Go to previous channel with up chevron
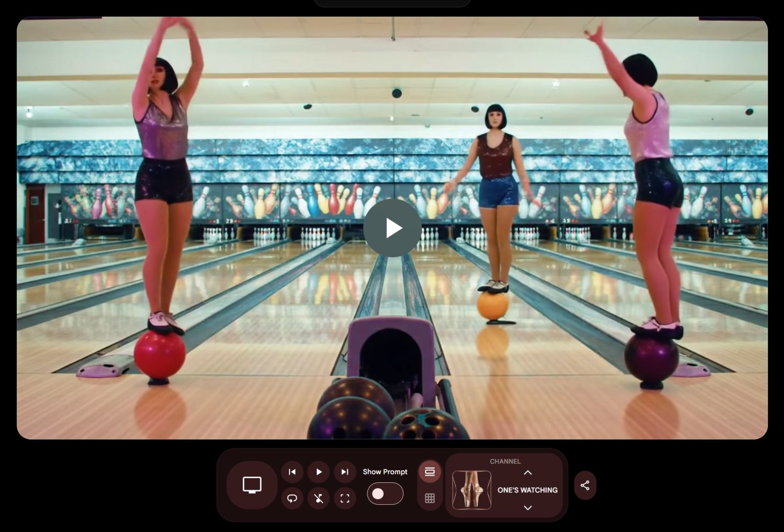The width and height of the screenshot is (784, 532). click(x=528, y=472)
